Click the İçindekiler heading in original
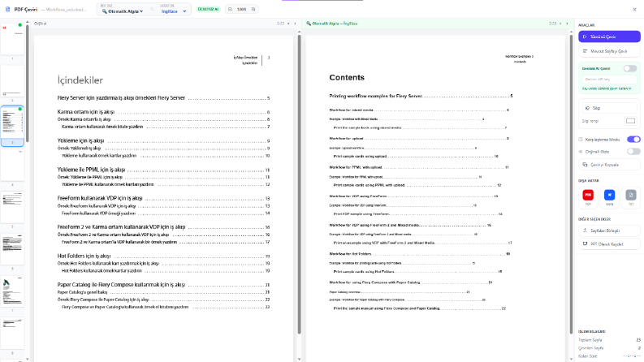Image resolution: width=644 pixels, height=362 pixels. 80,80
